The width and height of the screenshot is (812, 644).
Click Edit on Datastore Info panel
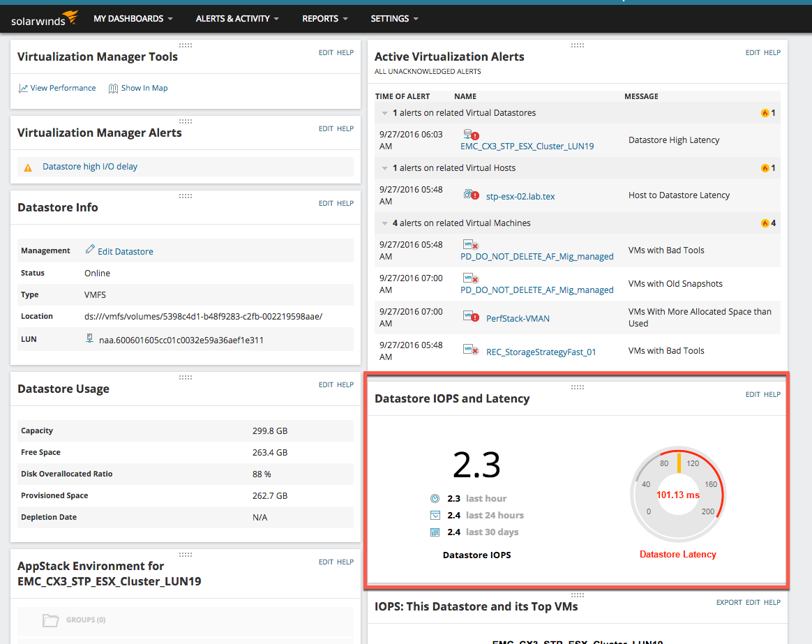coord(326,203)
